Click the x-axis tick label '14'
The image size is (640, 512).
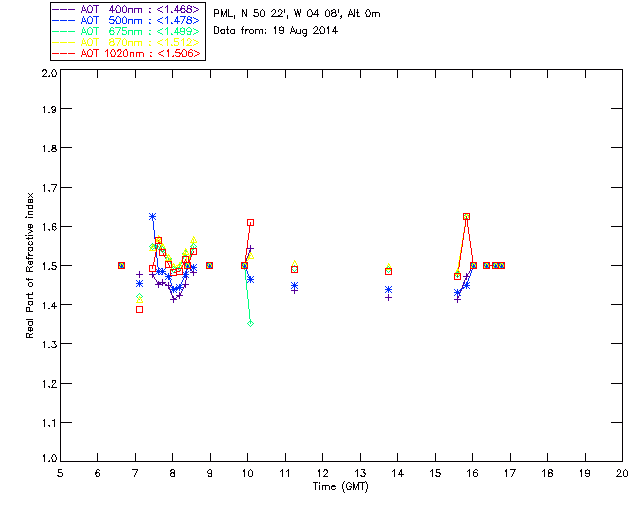398,473
